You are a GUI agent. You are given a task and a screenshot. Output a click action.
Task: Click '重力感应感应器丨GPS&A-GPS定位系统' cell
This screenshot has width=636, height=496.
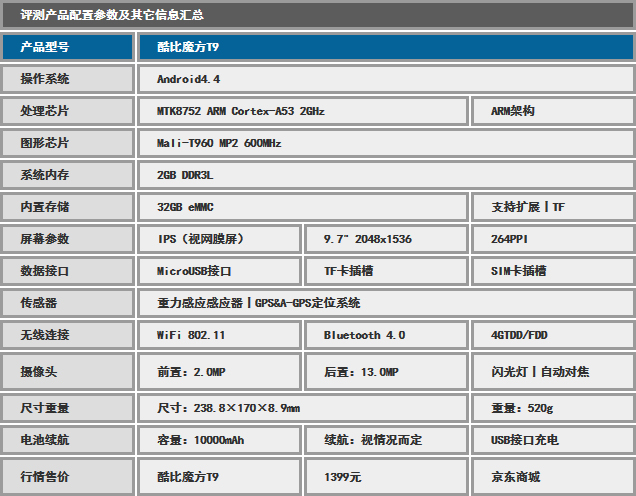[386, 303]
